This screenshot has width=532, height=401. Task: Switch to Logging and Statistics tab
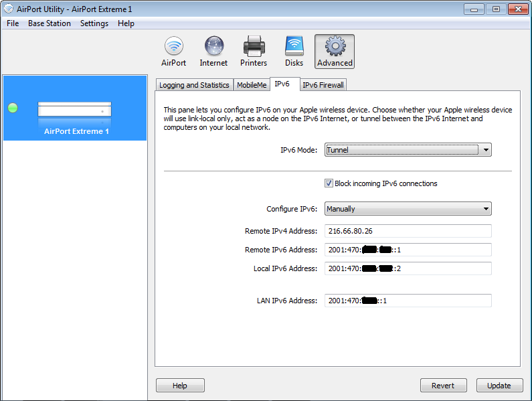click(194, 85)
